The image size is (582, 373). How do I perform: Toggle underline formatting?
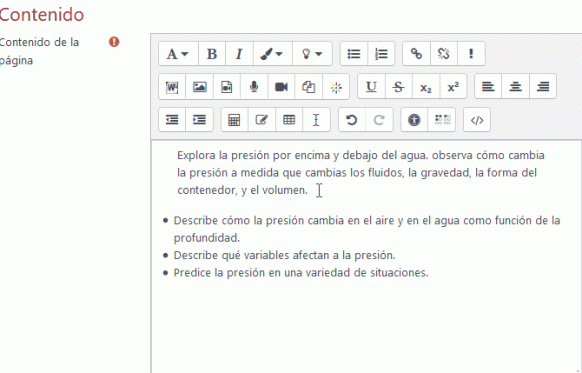click(x=371, y=86)
